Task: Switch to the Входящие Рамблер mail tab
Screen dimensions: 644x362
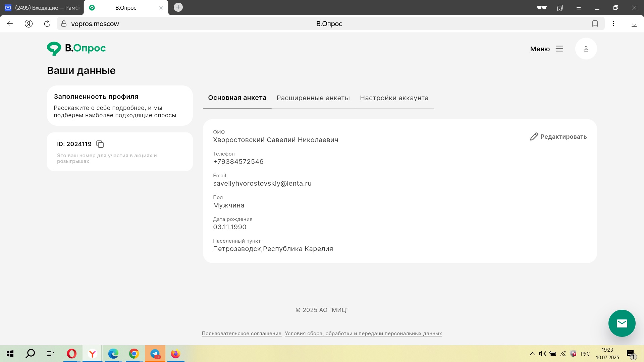Action: (42, 8)
